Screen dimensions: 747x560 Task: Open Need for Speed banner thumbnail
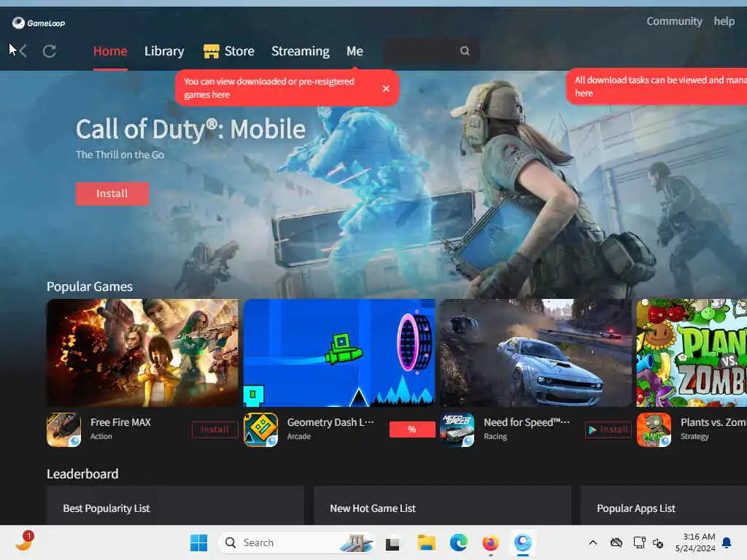tap(535, 353)
